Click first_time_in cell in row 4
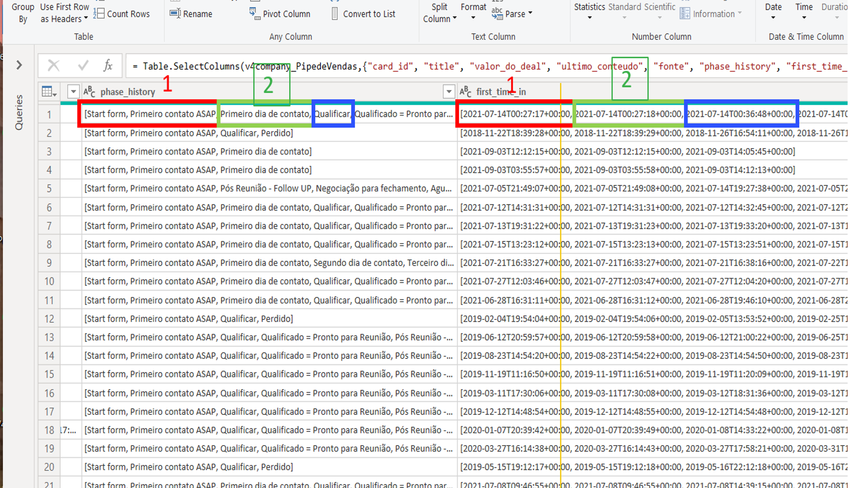868x488 pixels. [x=653, y=170]
